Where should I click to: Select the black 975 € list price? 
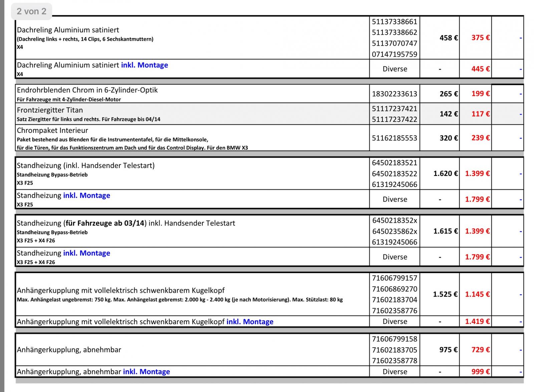point(448,350)
